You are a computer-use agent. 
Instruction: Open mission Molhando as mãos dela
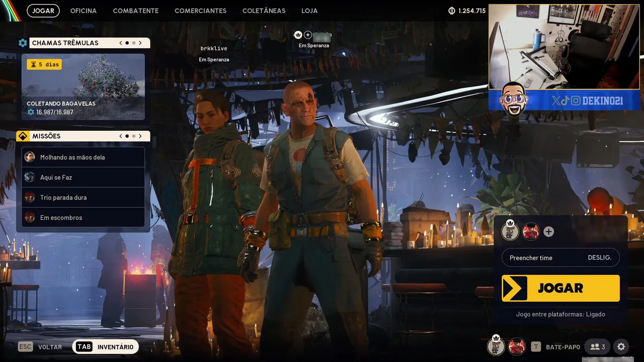83,157
